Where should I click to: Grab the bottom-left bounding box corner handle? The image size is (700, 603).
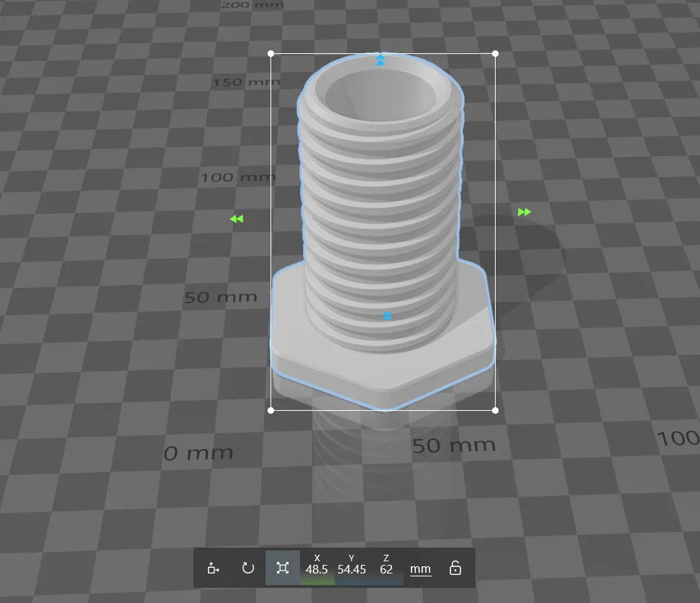(271, 410)
